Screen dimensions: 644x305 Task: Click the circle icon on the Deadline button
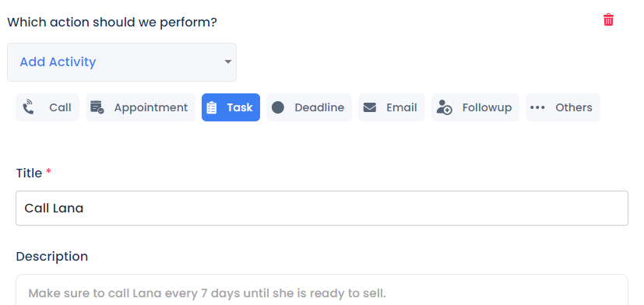click(278, 107)
